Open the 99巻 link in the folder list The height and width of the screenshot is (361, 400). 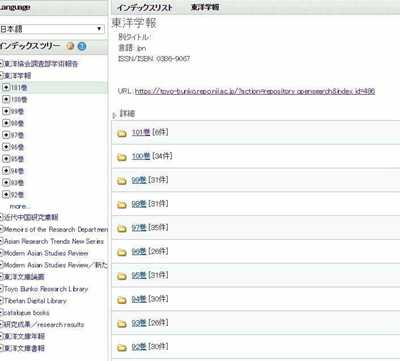click(x=139, y=180)
